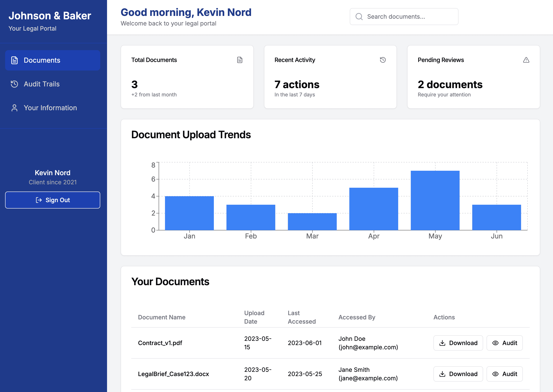View audit for Contract_v1.pdf
The image size is (553, 392).
(x=505, y=343)
